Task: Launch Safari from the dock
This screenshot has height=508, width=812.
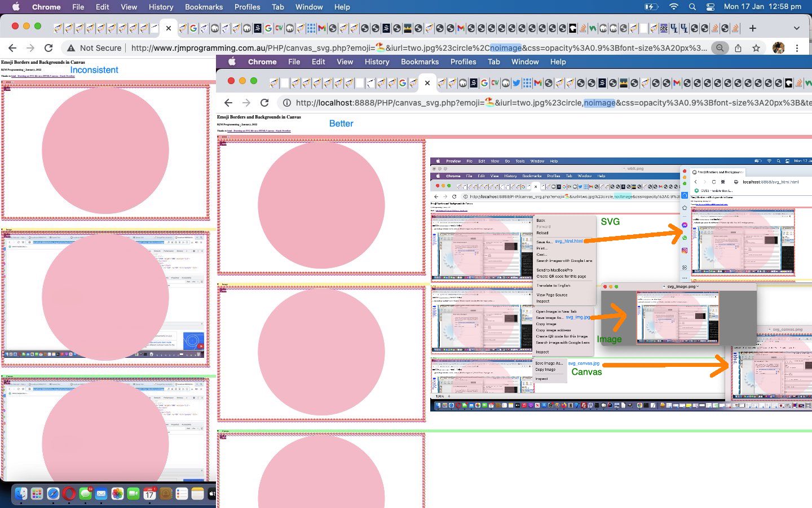Action: click(x=53, y=494)
